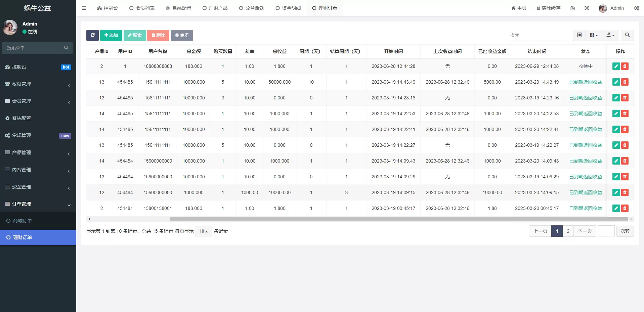Expand the 权限管理 sidebar section
Image resolution: width=644 pixels, height=312 pixels.
tap(37, 84)
